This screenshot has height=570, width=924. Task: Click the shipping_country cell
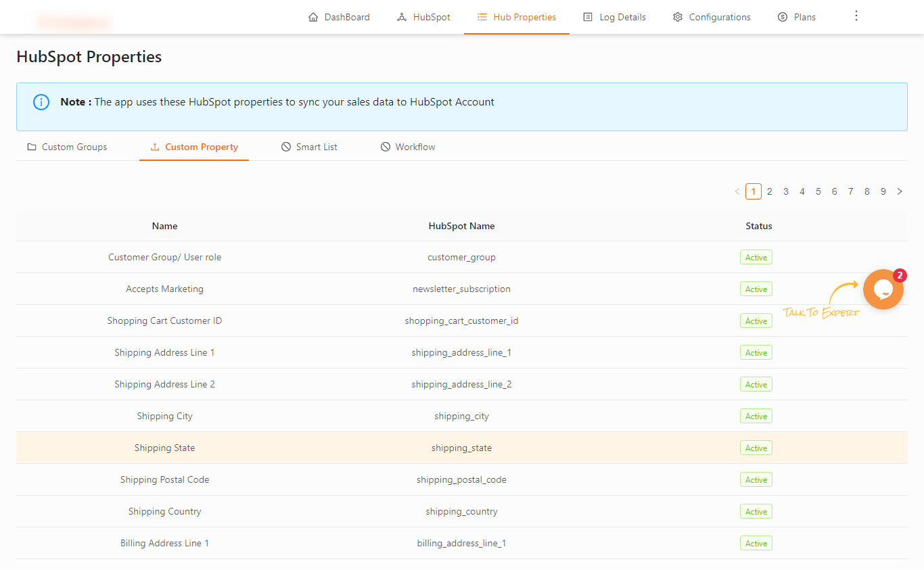pyautogui.click(x=461, y=511)
